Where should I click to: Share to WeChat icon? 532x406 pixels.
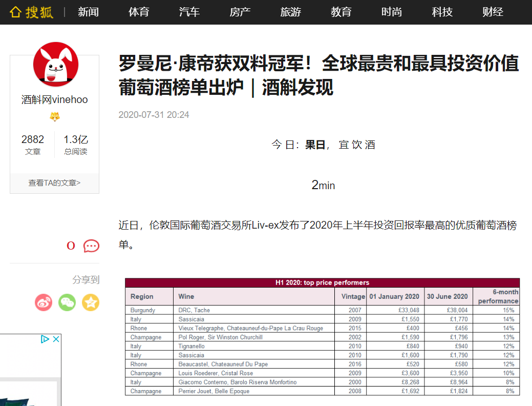click(67, 302)
